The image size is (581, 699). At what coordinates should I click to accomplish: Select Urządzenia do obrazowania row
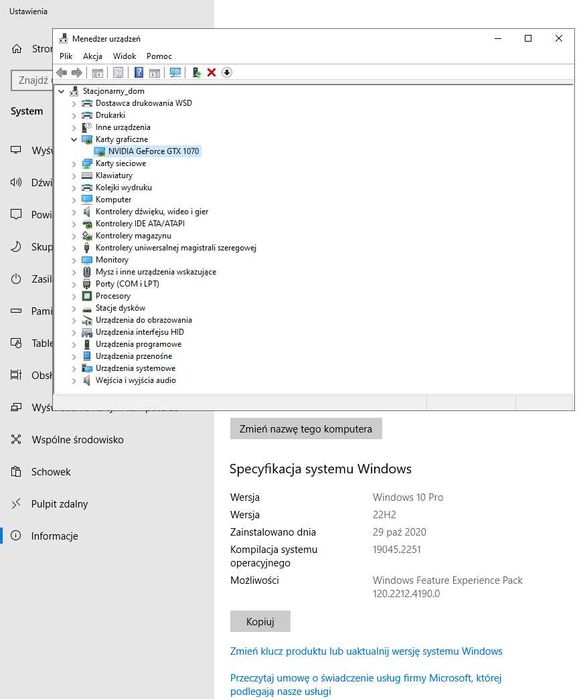coord(144,320)
